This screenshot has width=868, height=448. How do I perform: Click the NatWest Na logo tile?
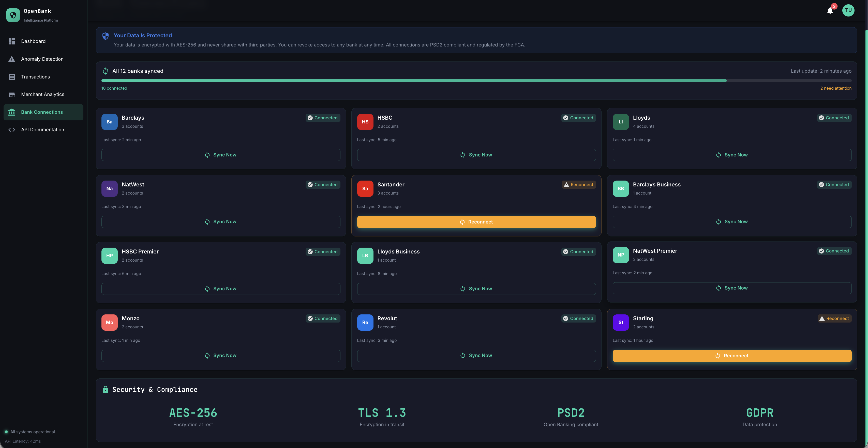pos(110,188)
